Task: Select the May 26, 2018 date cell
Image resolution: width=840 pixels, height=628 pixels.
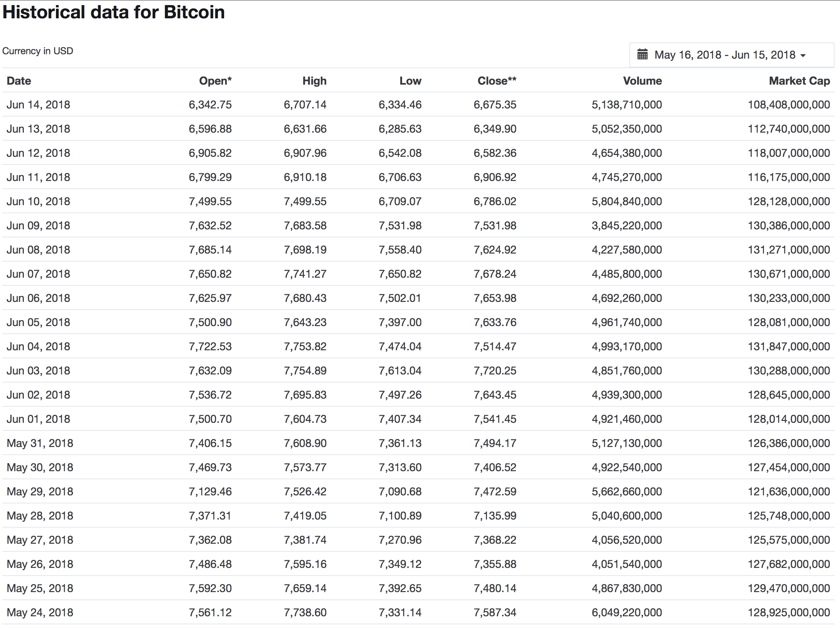Action: (x=40, y=564)
